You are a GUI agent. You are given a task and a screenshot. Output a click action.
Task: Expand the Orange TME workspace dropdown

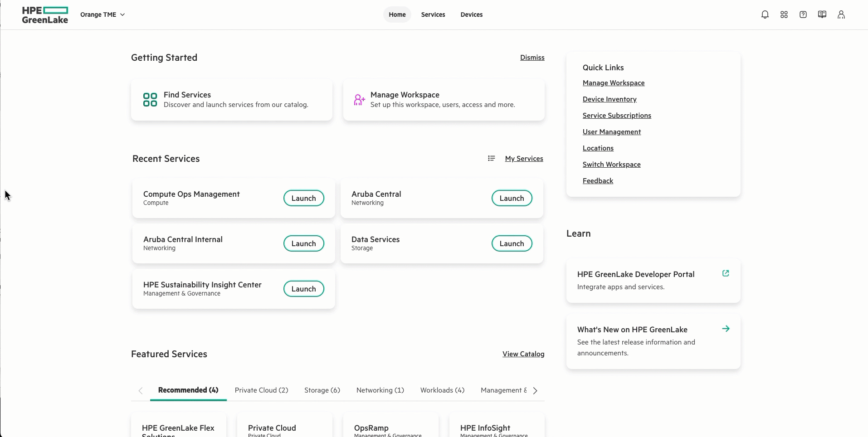(102, 15)
